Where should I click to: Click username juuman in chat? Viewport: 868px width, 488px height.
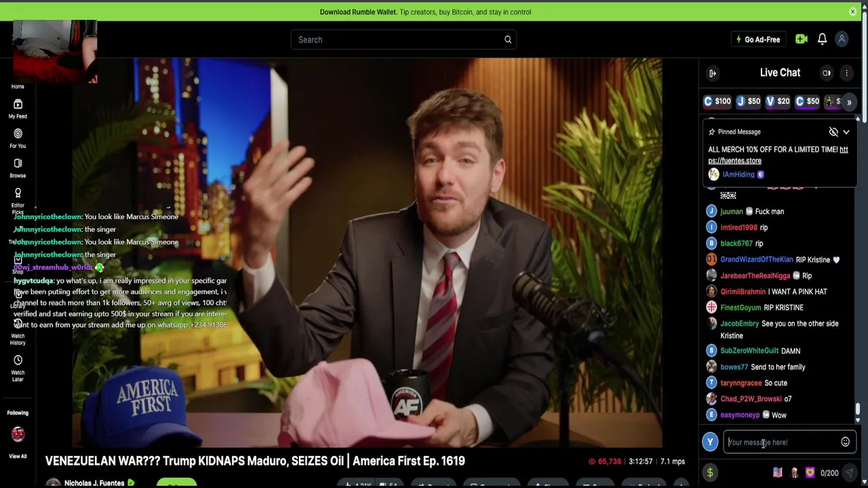tap(732, 211)
